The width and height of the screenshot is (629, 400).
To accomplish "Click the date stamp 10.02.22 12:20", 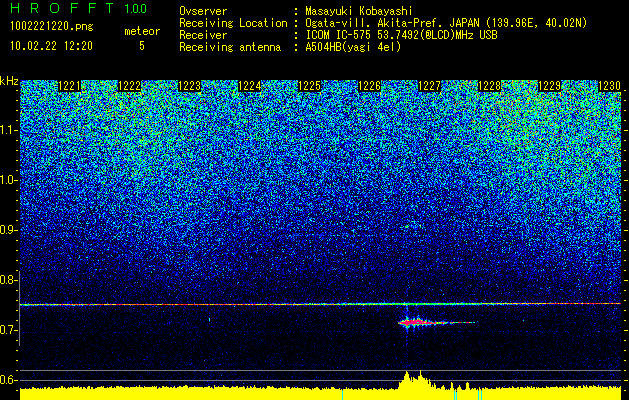I will click(x=51, y=46).
